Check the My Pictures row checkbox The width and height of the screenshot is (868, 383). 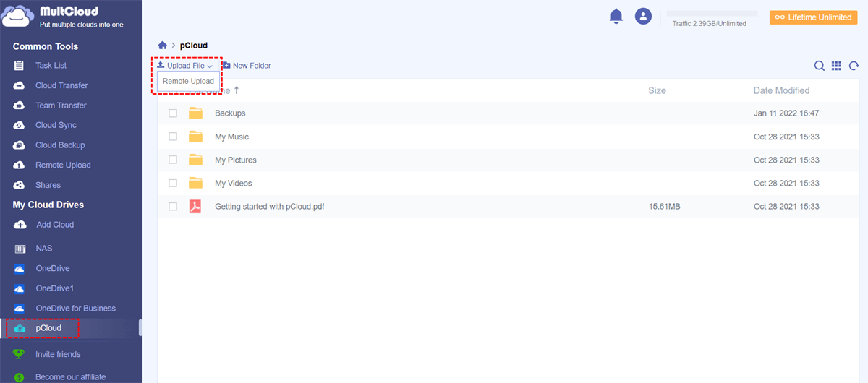pos(173,160)
